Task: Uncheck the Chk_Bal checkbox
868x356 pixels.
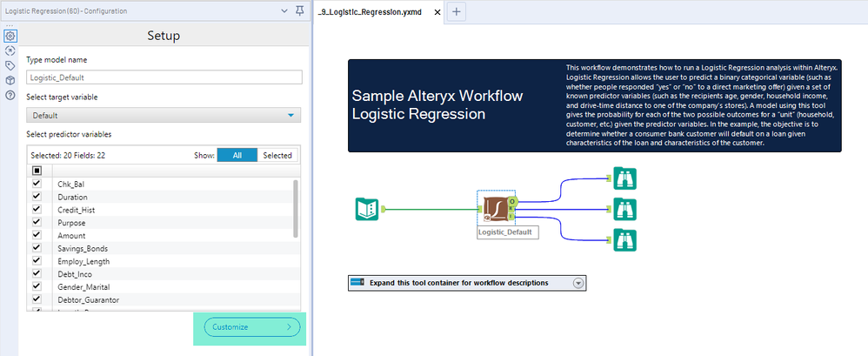Action: pos(37,184)
